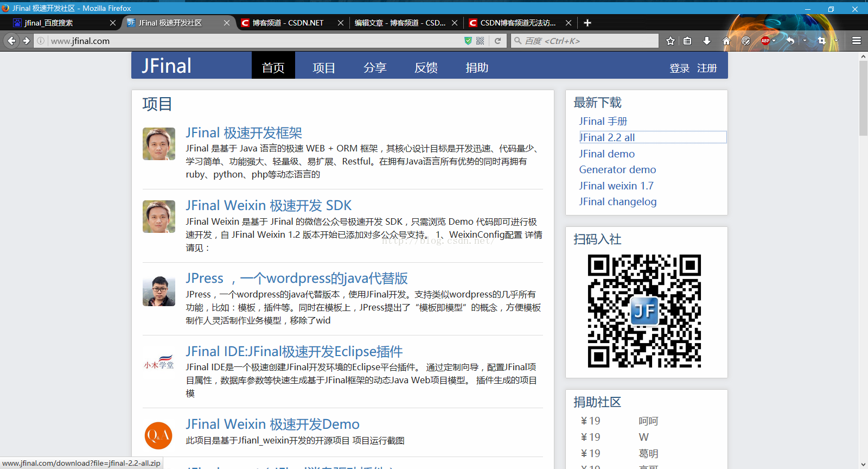Click the 注册 register link

(707, 68)
